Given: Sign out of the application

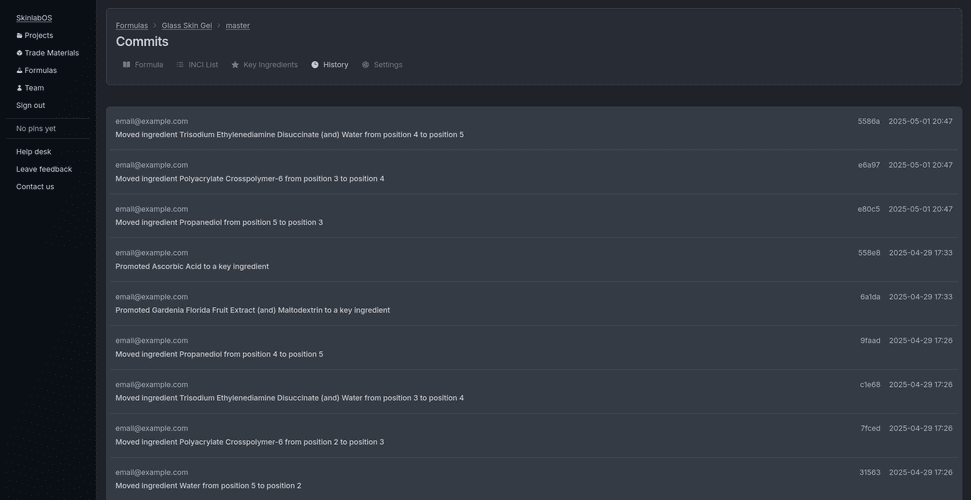Looking at the screenshot, I should point(30,105).
